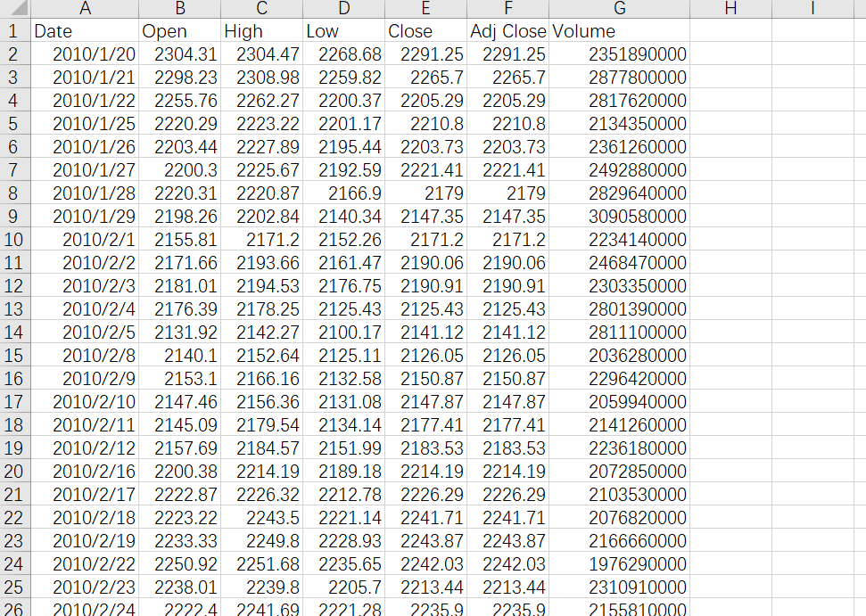This screenshot has height=616, width=866.
Task: Select column D header
Action: [x=344, y=8]
